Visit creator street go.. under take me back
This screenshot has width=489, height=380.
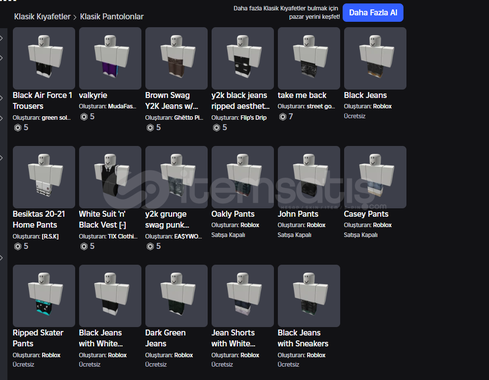coord(321,106)
